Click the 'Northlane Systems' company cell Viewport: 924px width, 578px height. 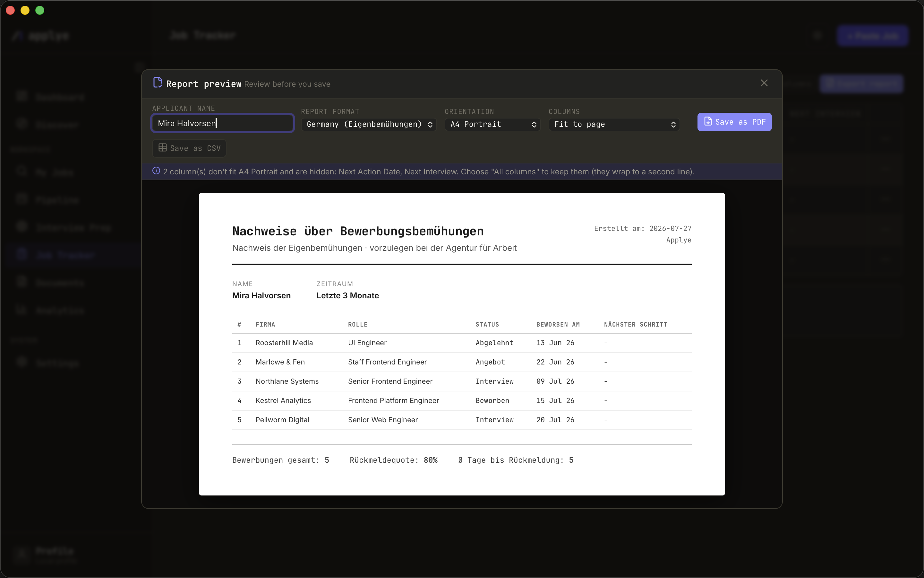[x=287, y=381]
